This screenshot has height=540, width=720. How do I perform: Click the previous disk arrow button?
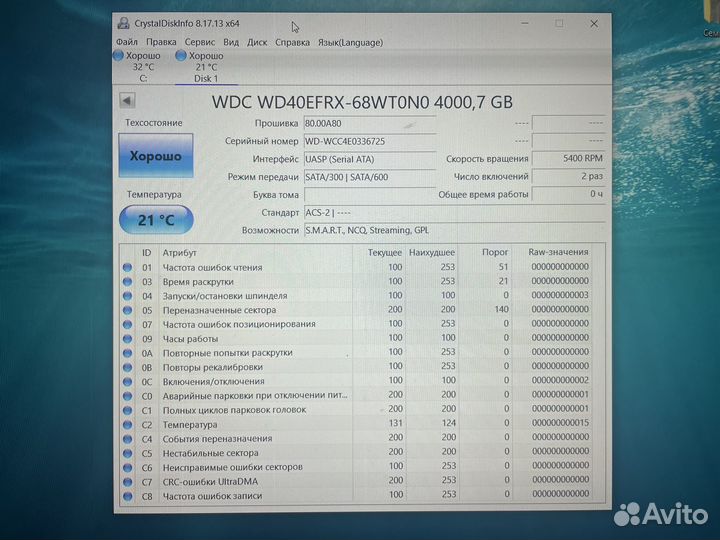point(127,101)
